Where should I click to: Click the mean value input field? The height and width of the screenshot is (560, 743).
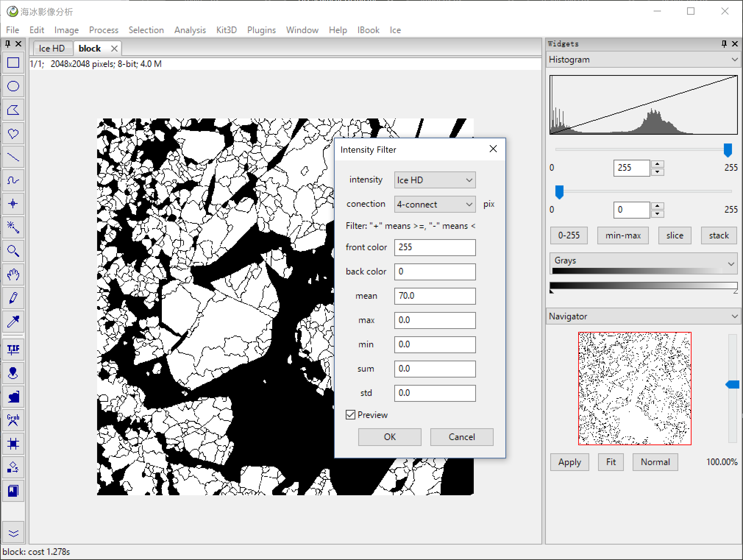coord(434,296)
